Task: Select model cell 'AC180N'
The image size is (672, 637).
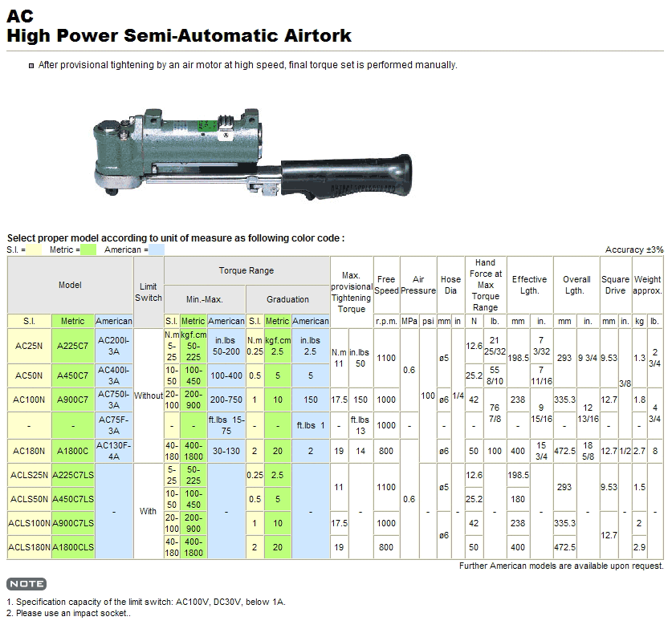Action: (29, 451)
